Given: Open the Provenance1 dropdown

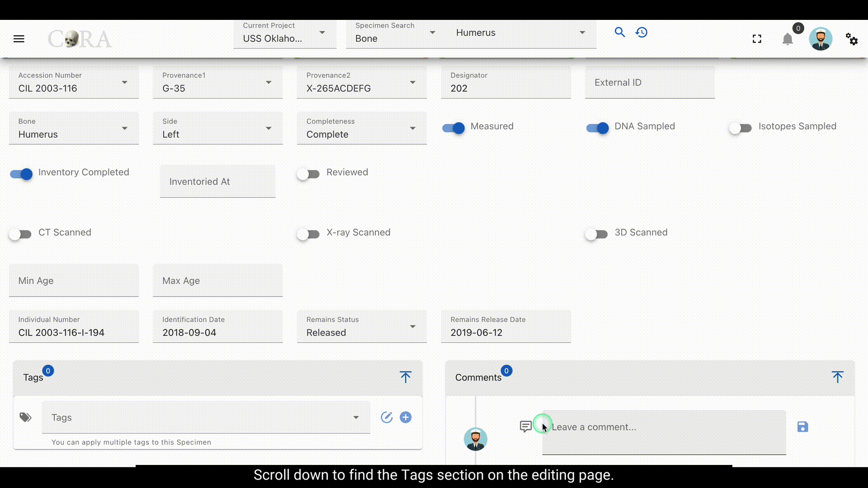Looking at the screenshot, I should click(218, 82).
